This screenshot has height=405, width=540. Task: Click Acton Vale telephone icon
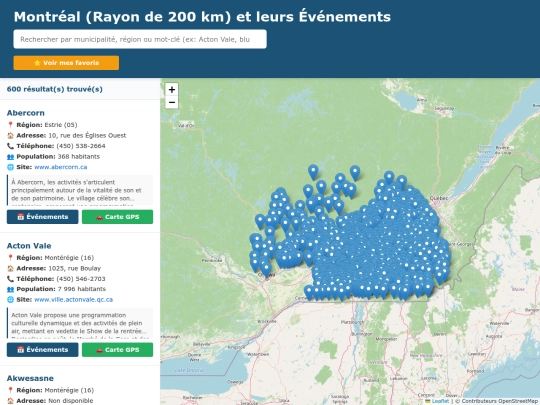point(10,279)
